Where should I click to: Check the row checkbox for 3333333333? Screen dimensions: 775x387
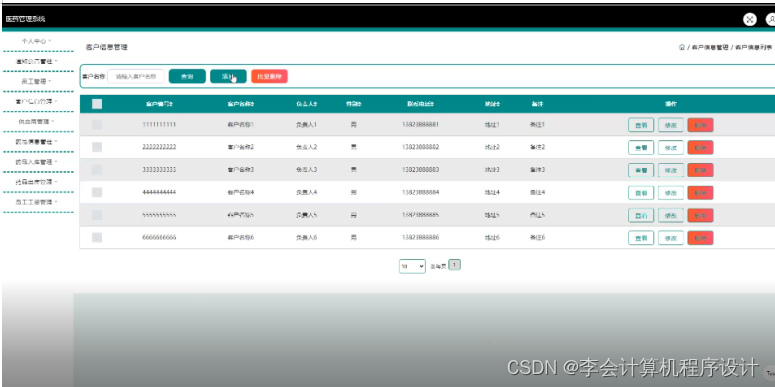point(97,170)
